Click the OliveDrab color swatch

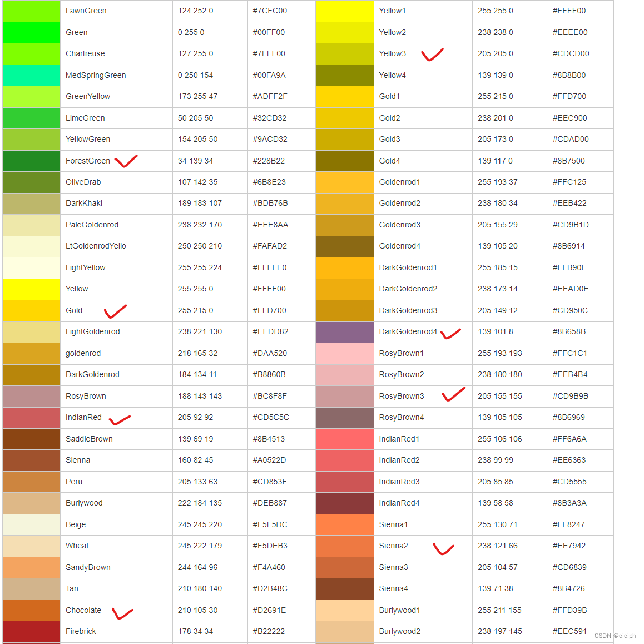(x=31, y=182)
